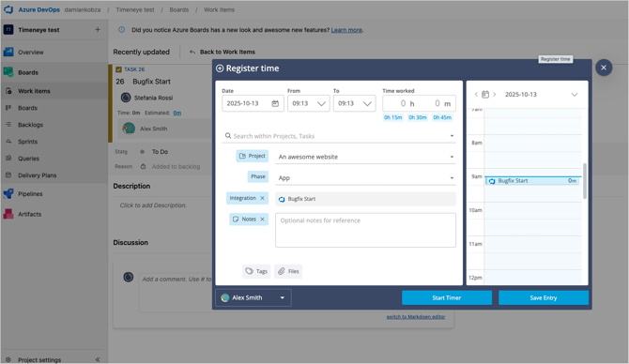Expand the calendar date 2025-10-13 dropdown
Viewport: 629px width, 364px height.
574,95
